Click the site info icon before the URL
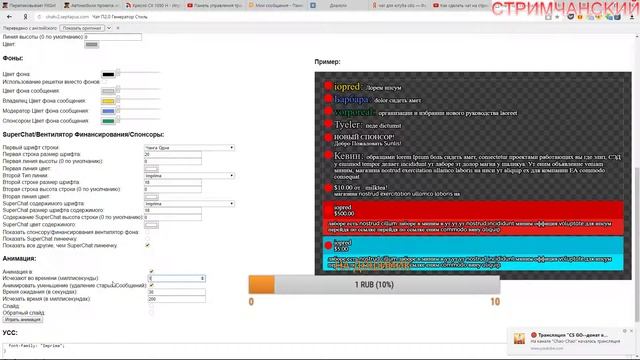The height and width of the screenshot is (360, 640). [39, 17]
